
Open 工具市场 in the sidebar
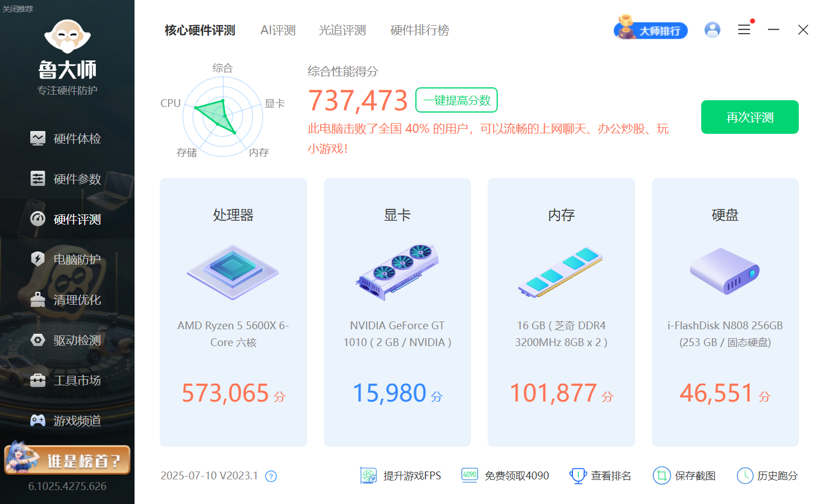(x=67, y=380)
